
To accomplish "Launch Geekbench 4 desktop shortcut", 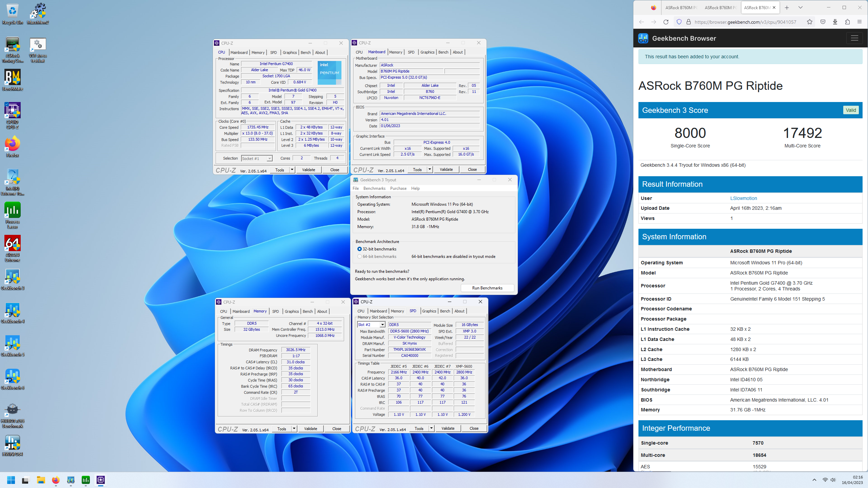I will 13,312.
